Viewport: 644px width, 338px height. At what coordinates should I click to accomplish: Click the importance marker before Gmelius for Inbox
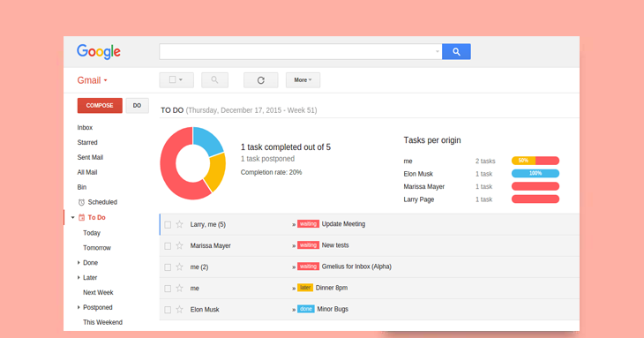point(294,267)
